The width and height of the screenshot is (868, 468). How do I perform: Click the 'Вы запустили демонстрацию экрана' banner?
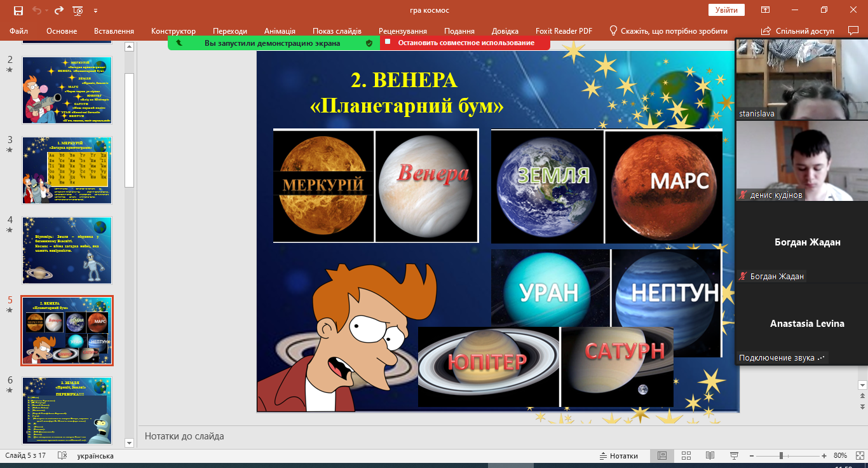(x=272, y=43)
